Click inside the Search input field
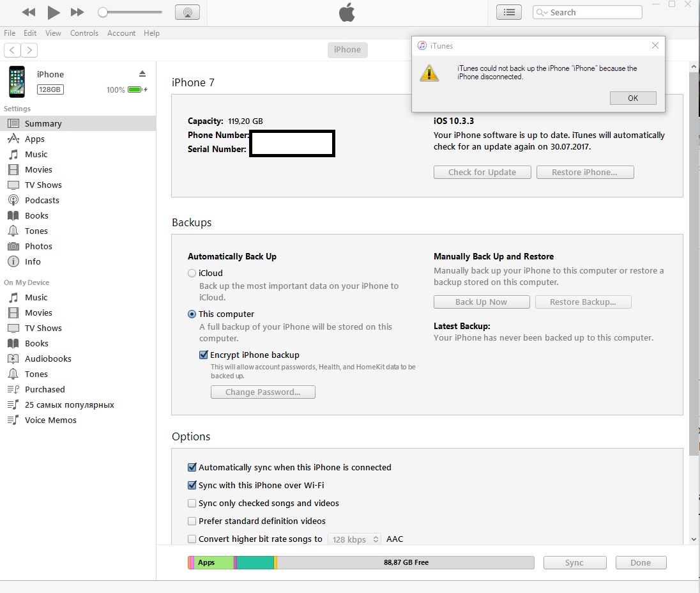 pos(588,13)
